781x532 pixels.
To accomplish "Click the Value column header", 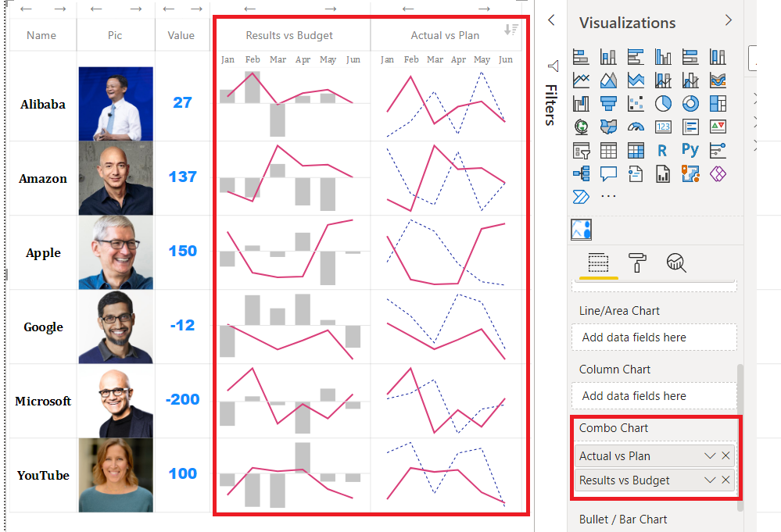I will [x=181, y=35].
